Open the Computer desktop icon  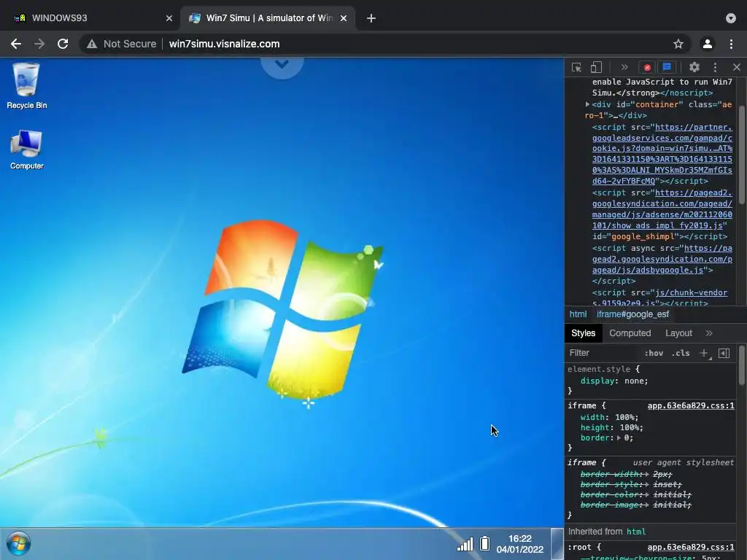pyautogui.click(x=27, y=149)
